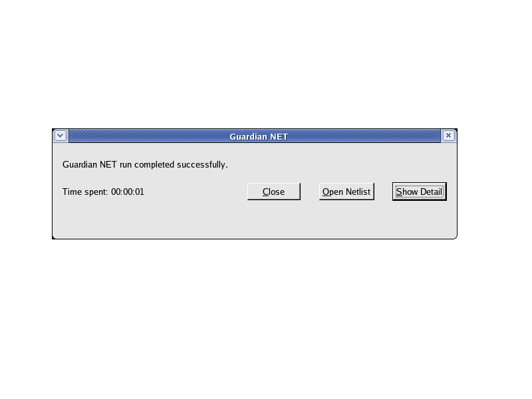Click empty area below the dialog buttons
The height and width of the screenshot is (399, 532).
pos(255,220)
